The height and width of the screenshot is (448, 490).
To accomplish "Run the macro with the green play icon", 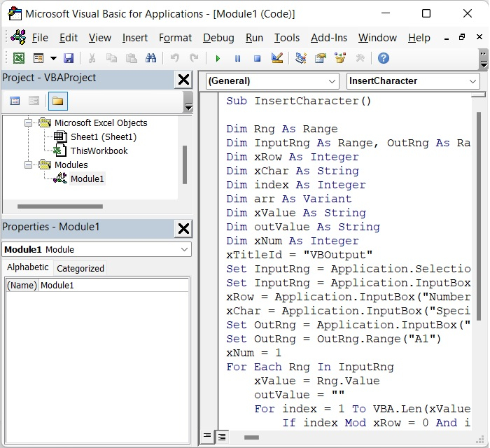I will pos(218,58).
